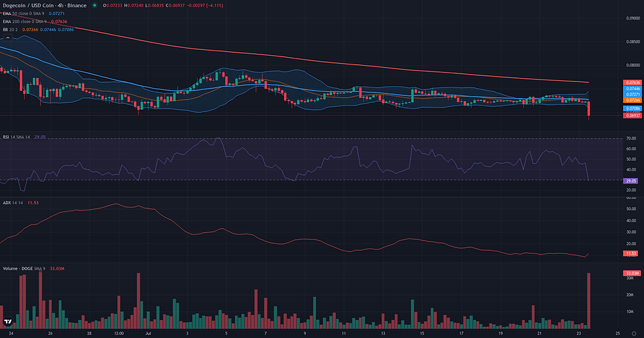Click the tallest latest red volume bar
644x338 pixels.
589,301
